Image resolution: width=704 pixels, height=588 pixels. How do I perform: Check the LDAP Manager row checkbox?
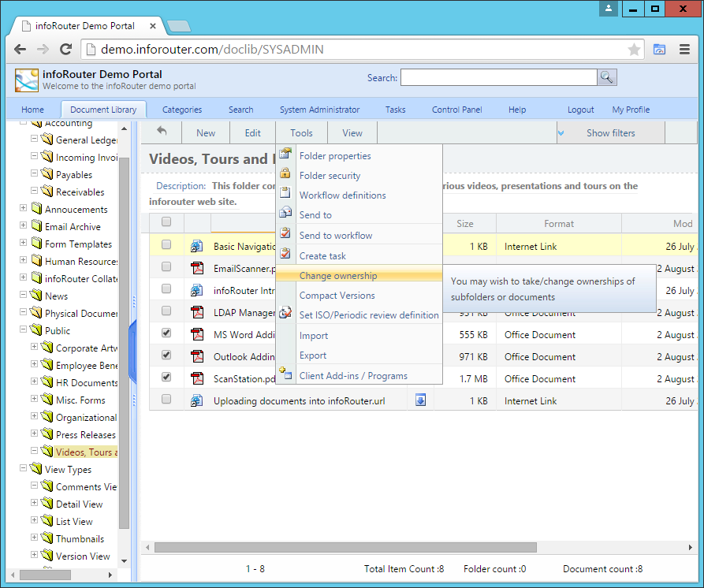[166, 311]
